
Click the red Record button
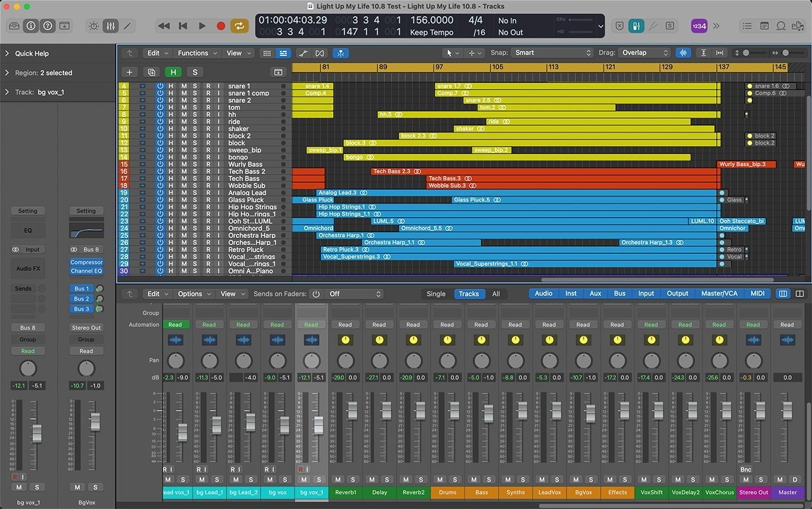[221, 26]
